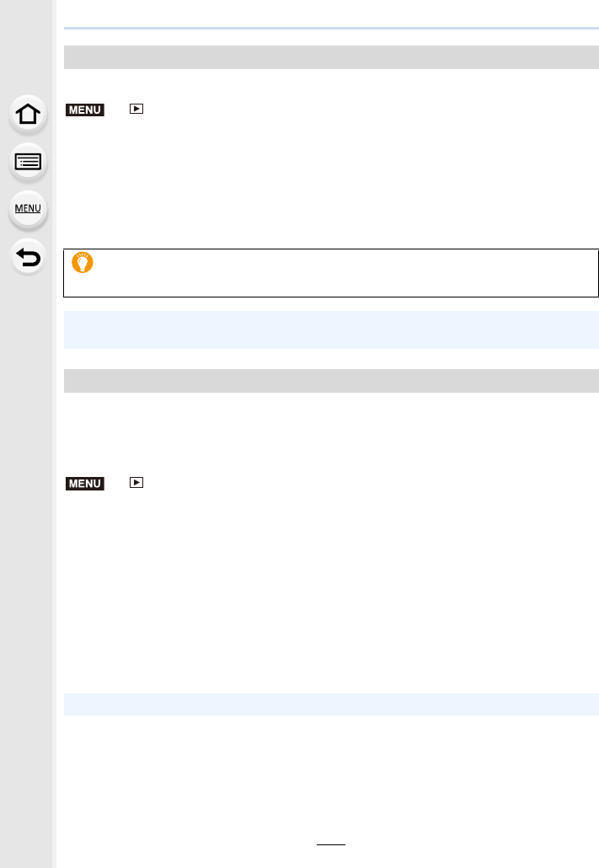599x868 pixels.
Task: Open the circular MENU list icon in sidebar
Action: tap(28, 210)
